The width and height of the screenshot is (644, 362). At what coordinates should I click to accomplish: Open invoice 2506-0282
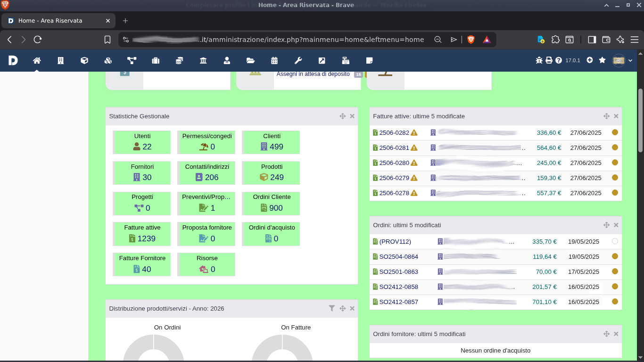coord(394,132)
